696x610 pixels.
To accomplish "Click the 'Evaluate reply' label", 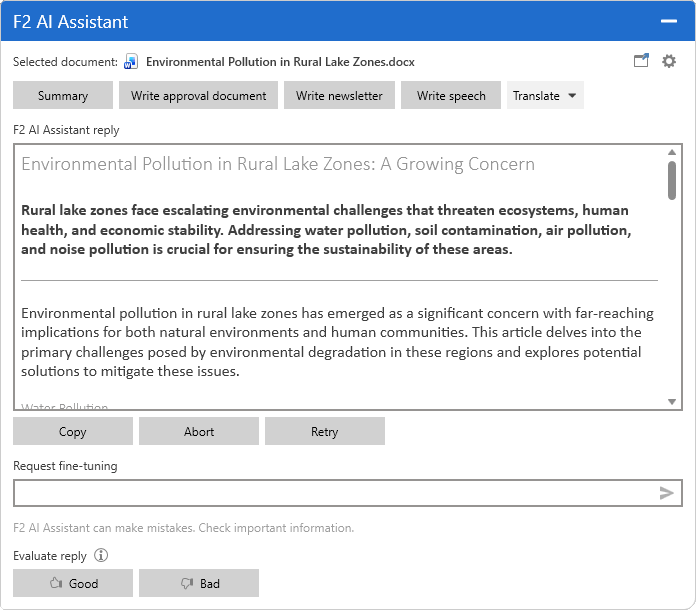I will pos(50,555).
